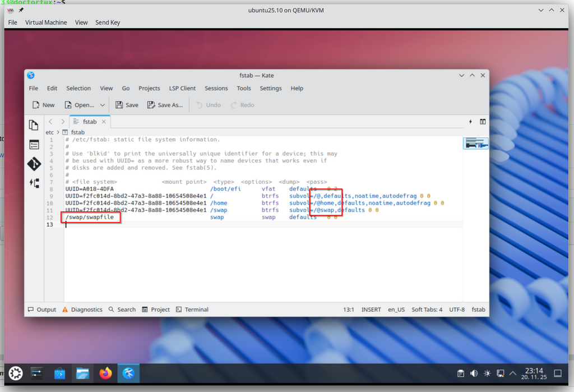Open the Git sidebar panel icon
Screen dimensions: 574x392
34,164
